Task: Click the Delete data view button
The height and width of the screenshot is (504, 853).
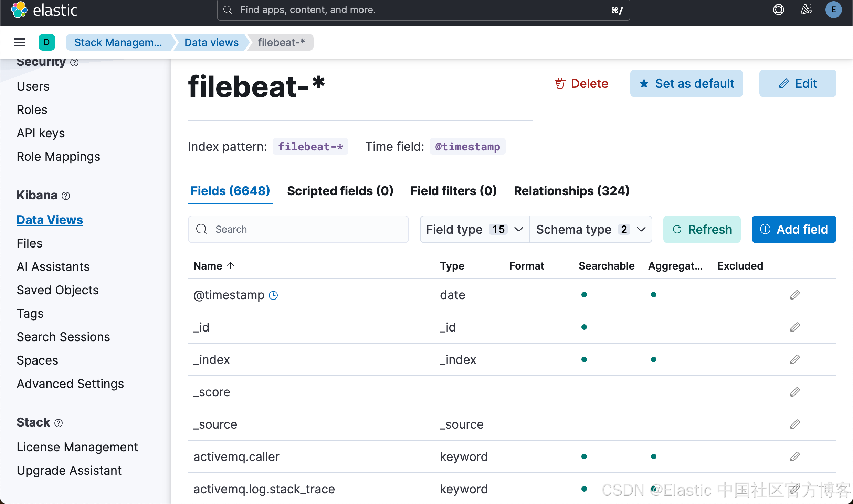Action: coord(581,83)
